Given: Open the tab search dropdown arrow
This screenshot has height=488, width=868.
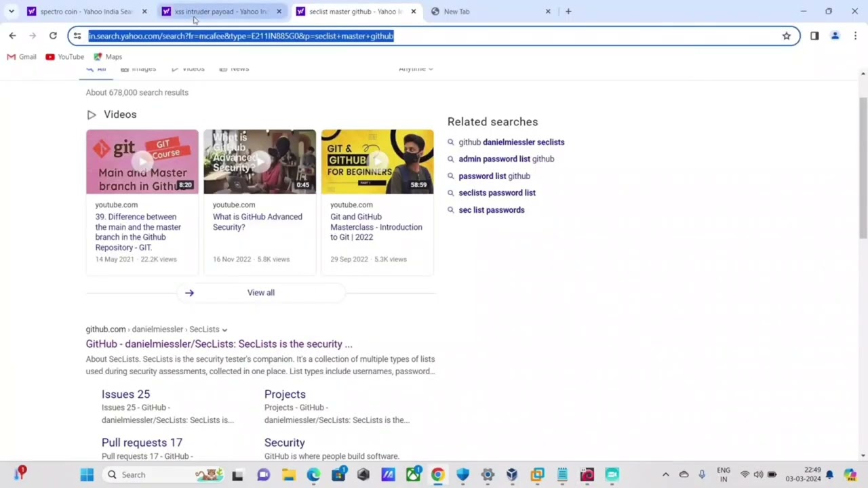Looking at the screenshot, I should [12, 12].
